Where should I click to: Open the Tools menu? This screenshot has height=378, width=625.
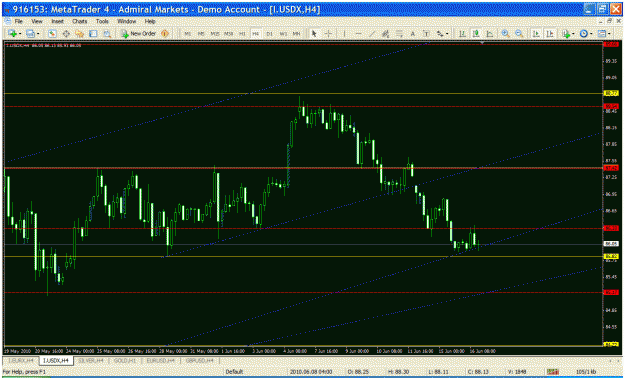(102, 21)
